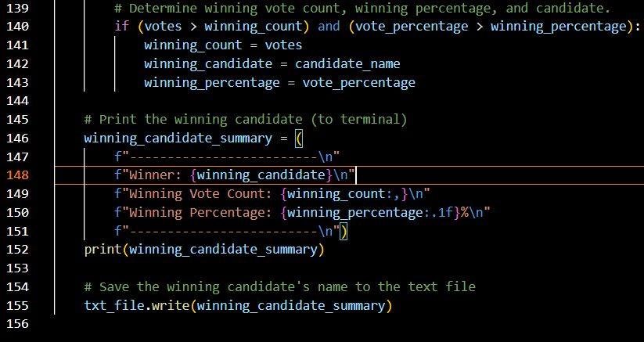Click '{winning_candidate}' on line 148

pyautogui.click(x=261, y=175)
